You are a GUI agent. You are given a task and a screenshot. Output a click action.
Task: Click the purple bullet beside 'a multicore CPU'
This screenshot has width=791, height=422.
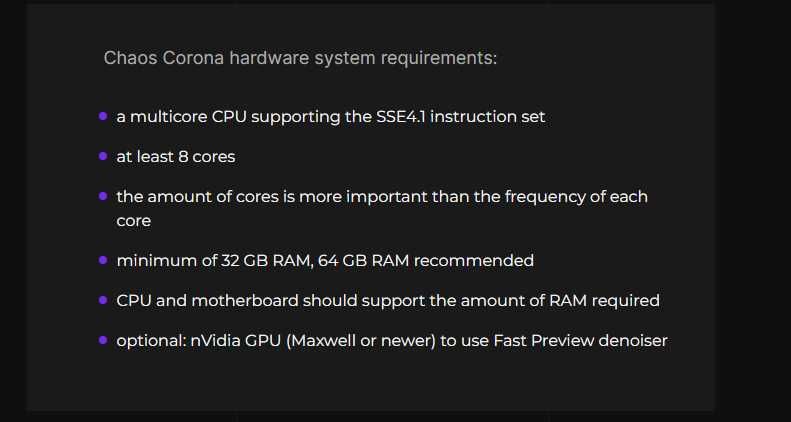(103, 116)
